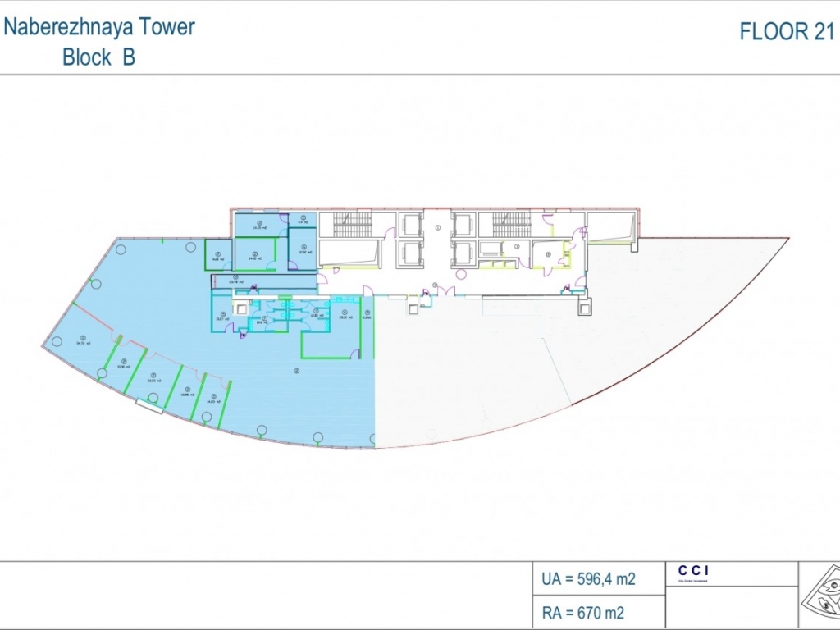This screenshot has height=630, width=840.
Task: Click the UA = 596,4 m2 cell
Action: [x=599, y=578]
